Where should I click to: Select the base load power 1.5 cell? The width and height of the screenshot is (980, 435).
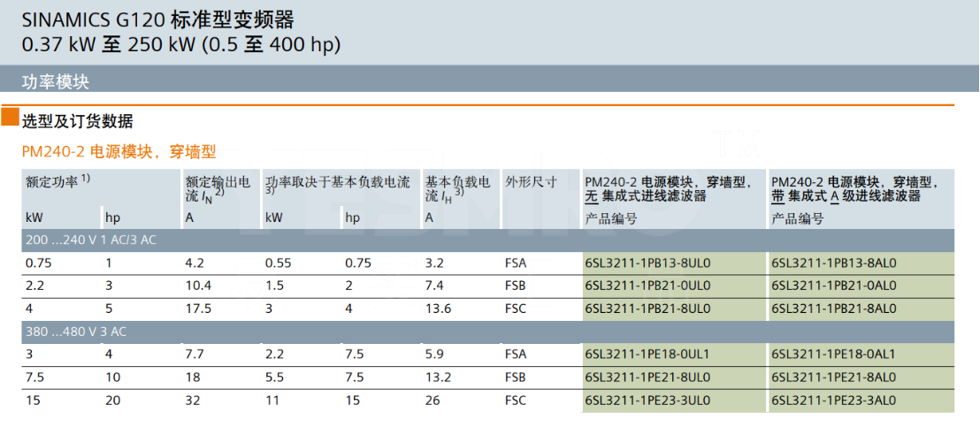click(x=274, y=286)
